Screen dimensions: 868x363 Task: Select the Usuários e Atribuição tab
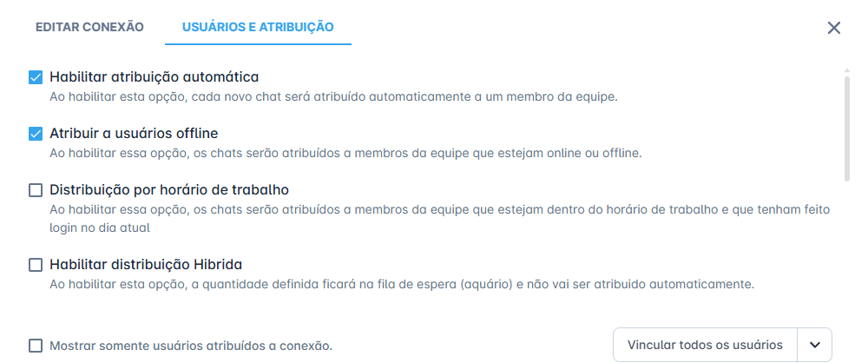click(258, 27)
